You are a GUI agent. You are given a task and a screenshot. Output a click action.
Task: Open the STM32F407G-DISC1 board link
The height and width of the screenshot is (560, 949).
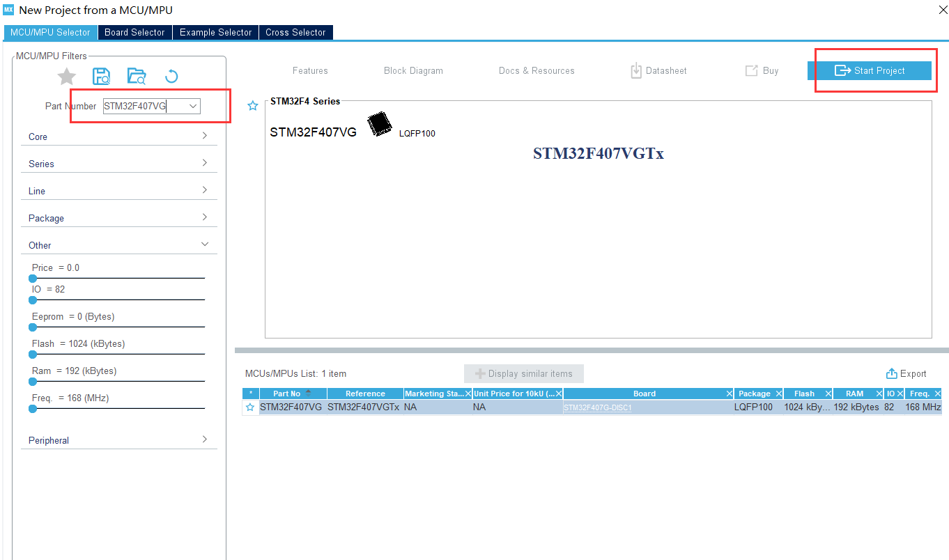tap(597, 407)
